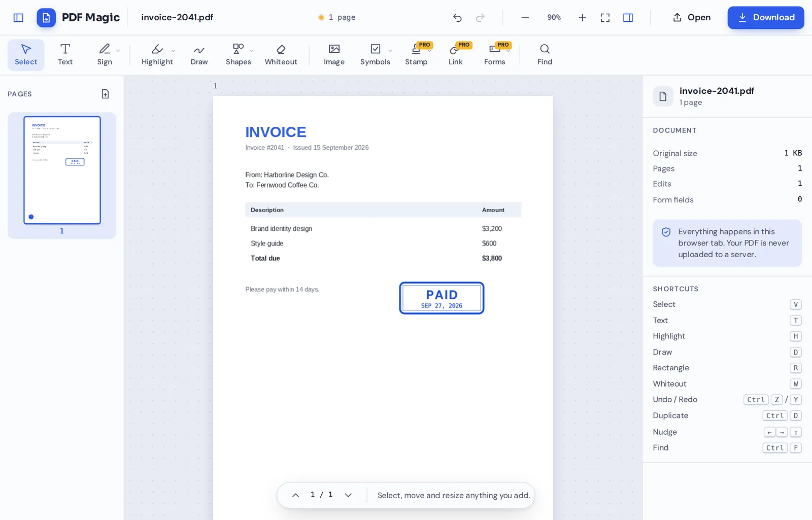
Task: Click the Duplicate shortcut entry
Action: (x=727, y=415)
